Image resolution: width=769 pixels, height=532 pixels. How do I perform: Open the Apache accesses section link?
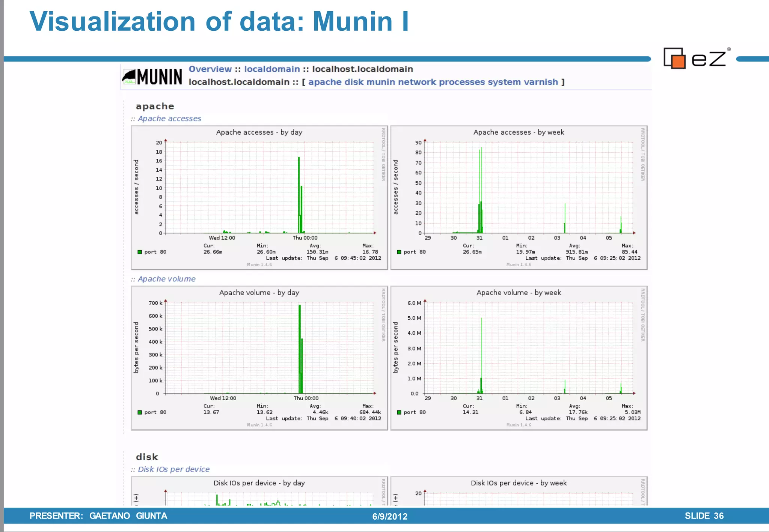click(169, 119)
